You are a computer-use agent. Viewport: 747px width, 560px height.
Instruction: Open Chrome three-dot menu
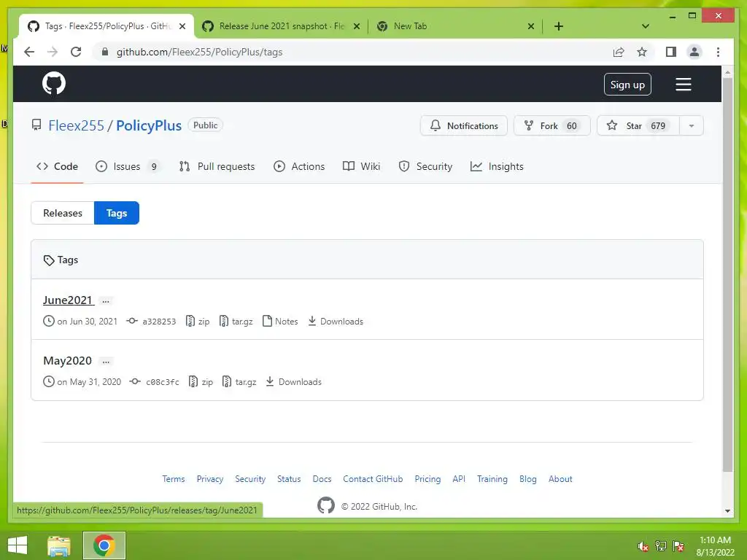pos(718,52)
